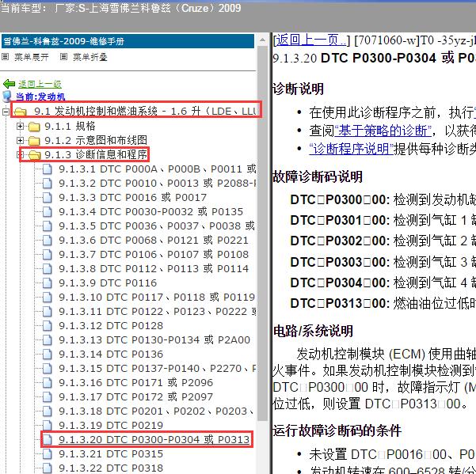Collapse the 9.1.3 诊断信息和程序 tree node

[20, 154]
